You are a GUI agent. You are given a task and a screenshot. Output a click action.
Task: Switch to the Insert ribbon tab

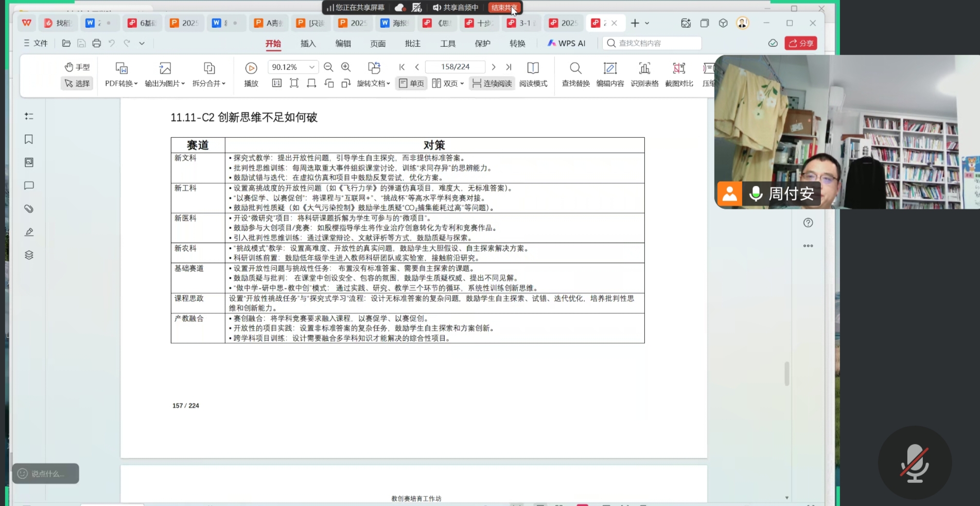pyautogui.click(x=308, y=44)
